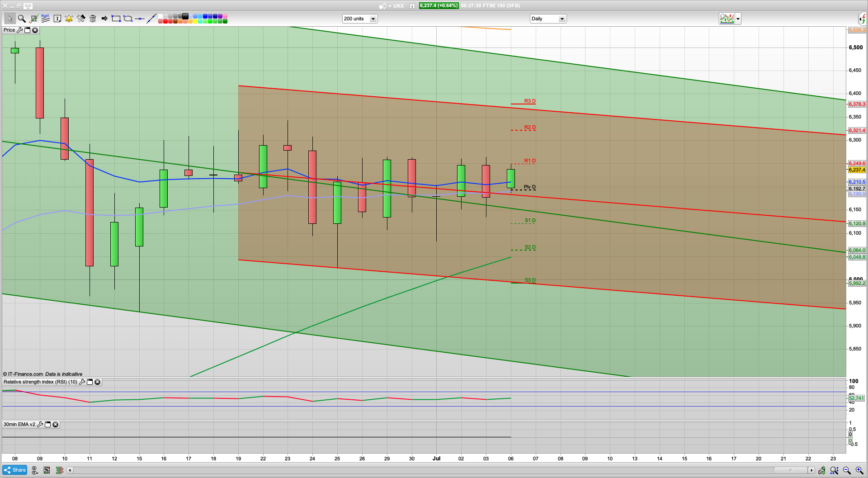Maximize the RSI indicator panel
The width and height of the screenshot is (868, 478).
(90, 382)
